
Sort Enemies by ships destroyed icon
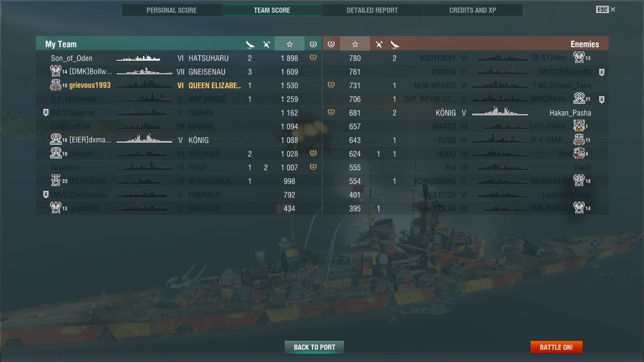(395, 44)
